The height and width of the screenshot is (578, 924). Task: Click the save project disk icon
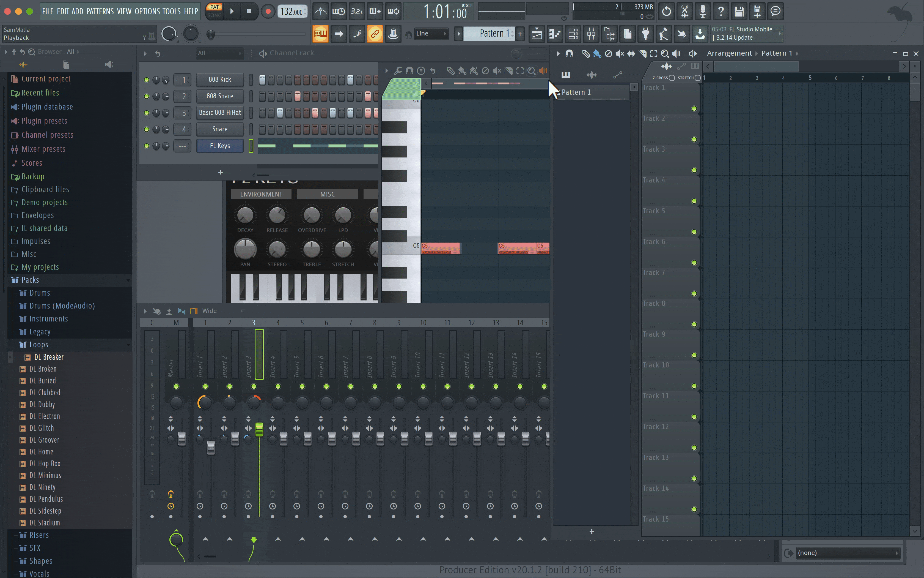click(739, 12)
